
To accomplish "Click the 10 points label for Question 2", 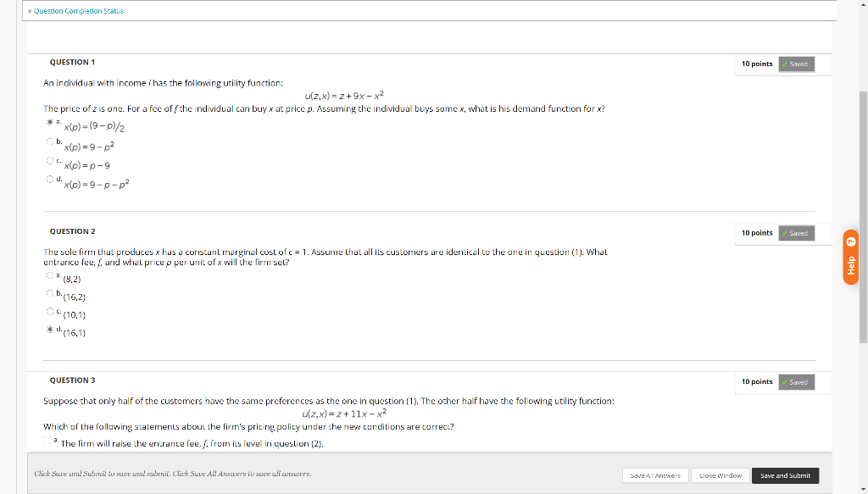I will [x=757, y=233].
